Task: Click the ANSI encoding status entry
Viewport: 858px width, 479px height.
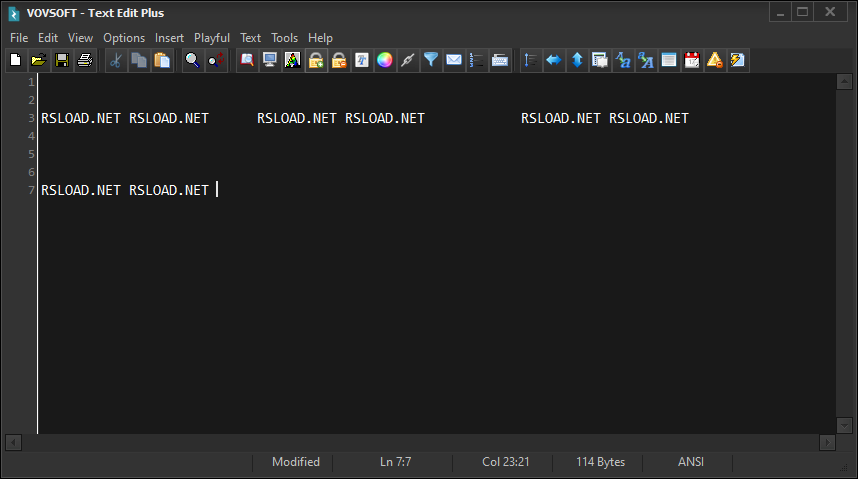Action: (x=691, y=462)
